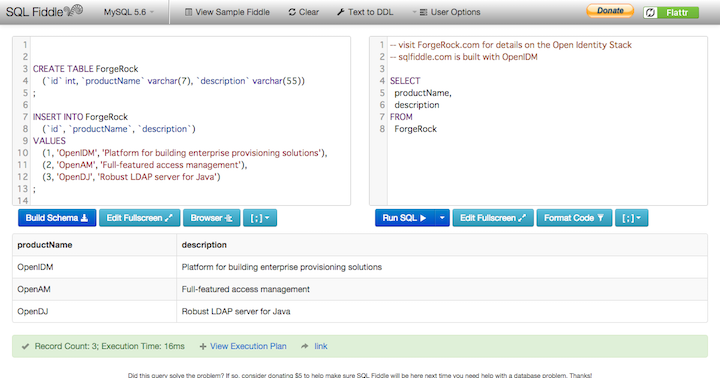
Task: Select the OpenIDM result cell
Action: pyautogui.click(x=95, y=267)
